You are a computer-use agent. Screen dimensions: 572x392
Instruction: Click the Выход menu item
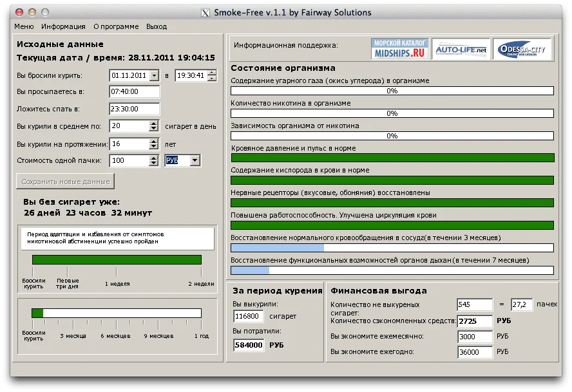click(x=157, y=26)
